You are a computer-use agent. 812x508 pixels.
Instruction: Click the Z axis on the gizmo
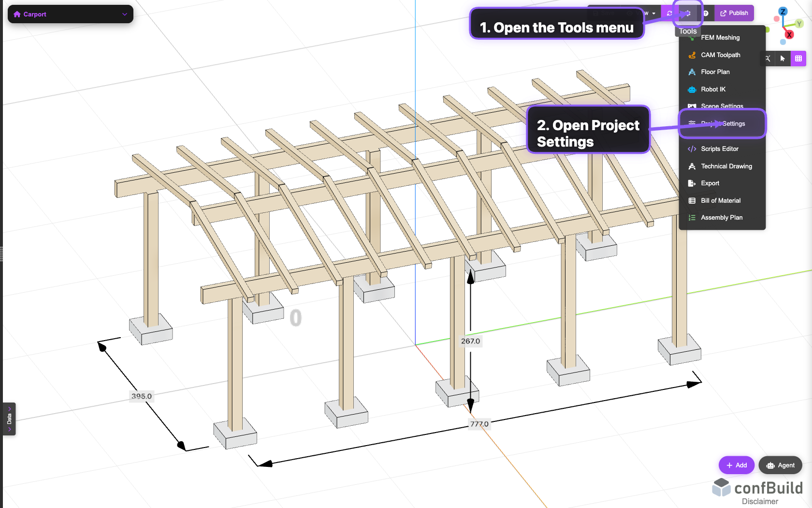(x=783, y=12)
